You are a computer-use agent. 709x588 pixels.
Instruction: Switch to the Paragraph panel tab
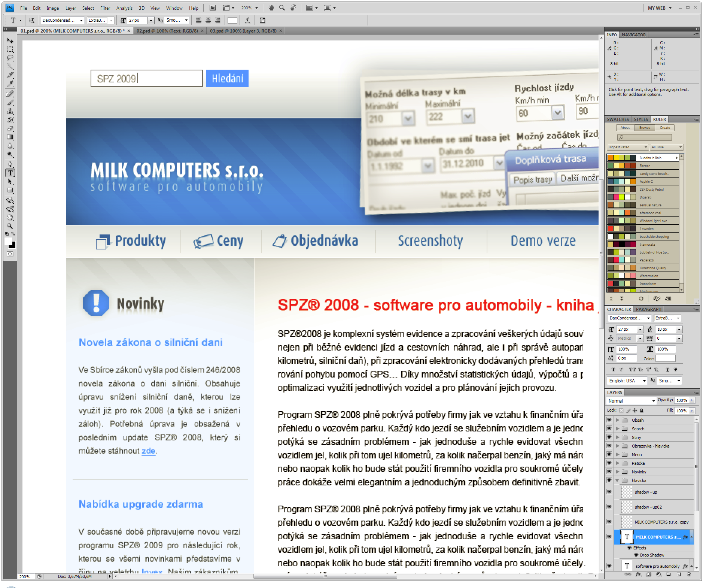pos(649,309)
